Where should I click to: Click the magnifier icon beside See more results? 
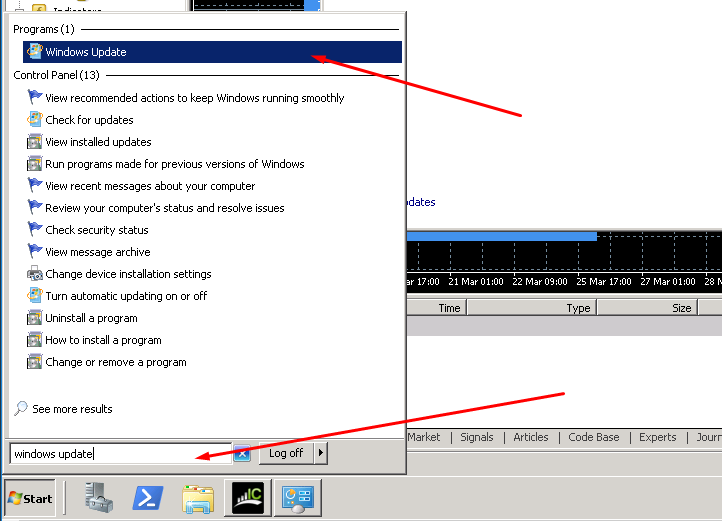[x=21, y=409]
